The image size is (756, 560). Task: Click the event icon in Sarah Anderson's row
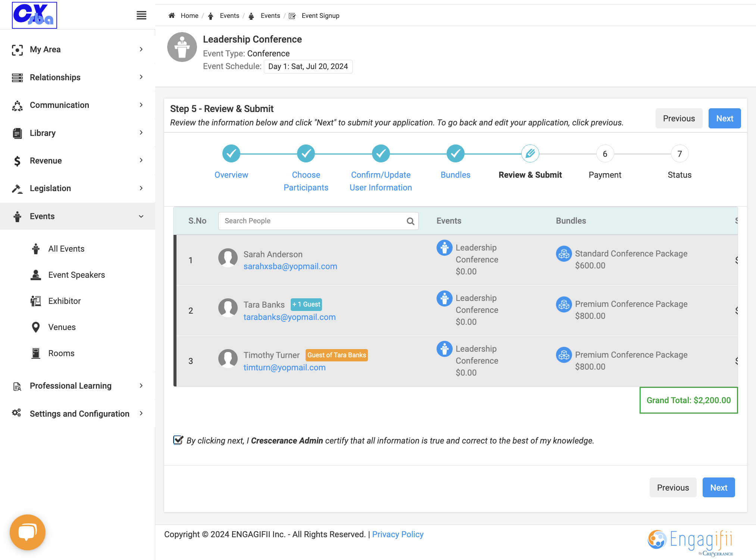444,248
